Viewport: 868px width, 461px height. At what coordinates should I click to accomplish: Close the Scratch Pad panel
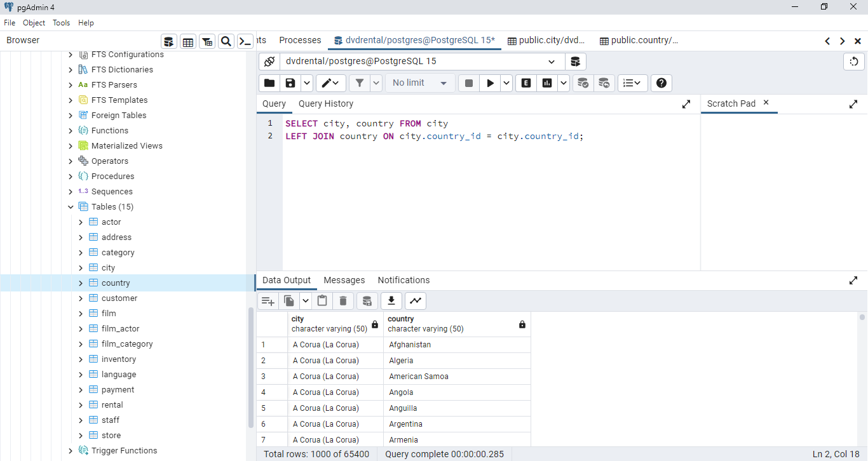[x=766, y=102]
